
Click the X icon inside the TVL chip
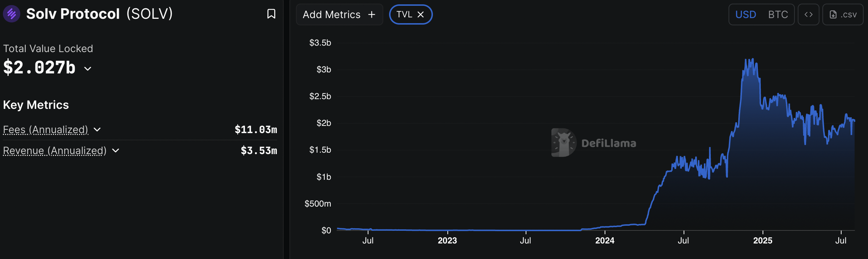click(421, 14)
